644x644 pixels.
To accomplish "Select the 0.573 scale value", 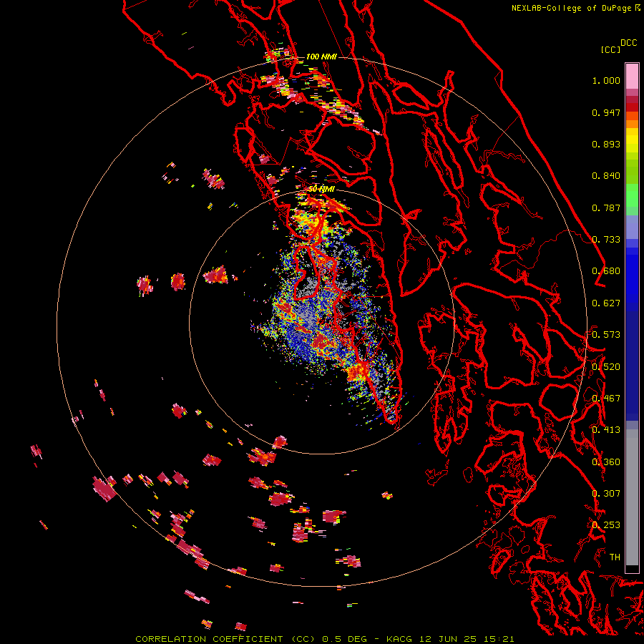I will [x=606, y=335].
